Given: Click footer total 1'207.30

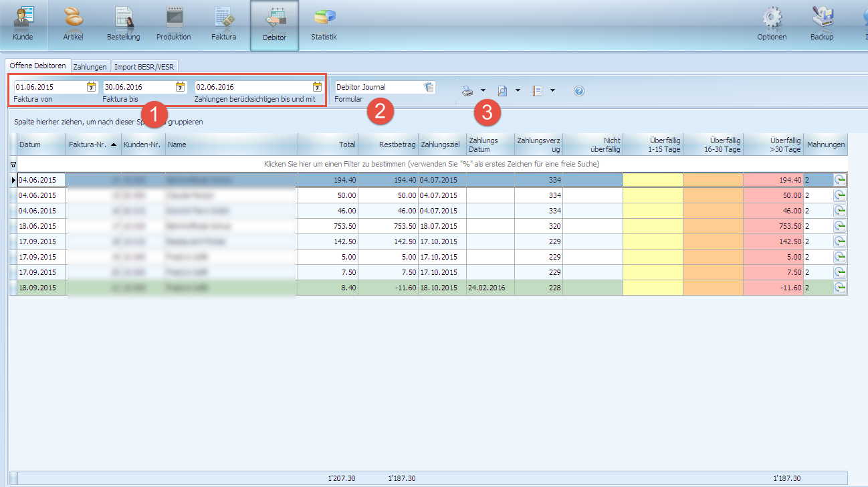Looking at the screenshot, I should coord(341,478).
